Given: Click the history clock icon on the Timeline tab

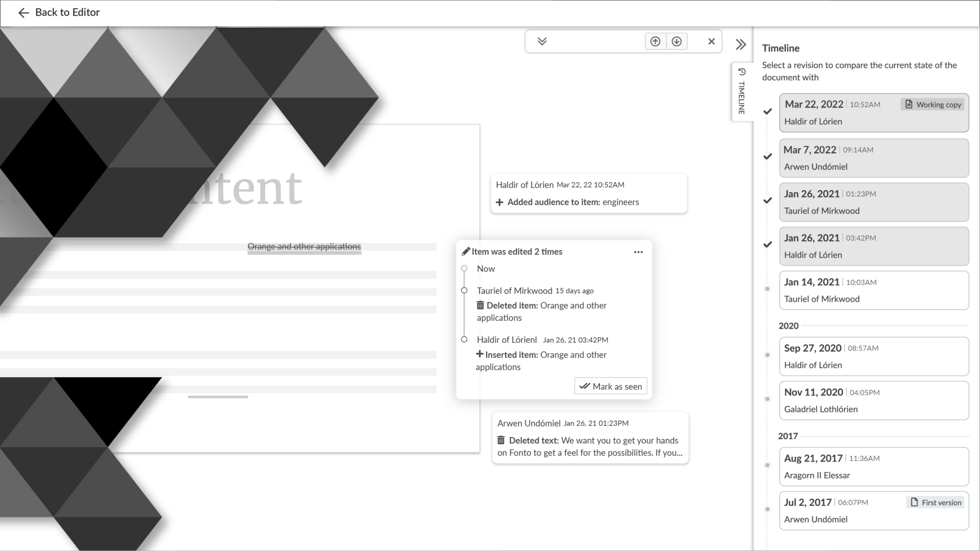Looking at the screenshot, I should tap(742, 72).
